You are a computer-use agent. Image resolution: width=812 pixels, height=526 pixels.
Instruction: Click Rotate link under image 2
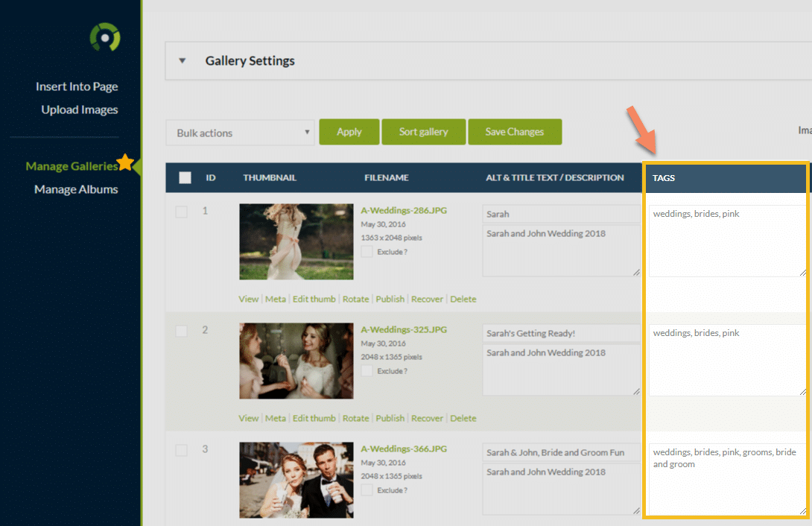[x=356, y=418]
